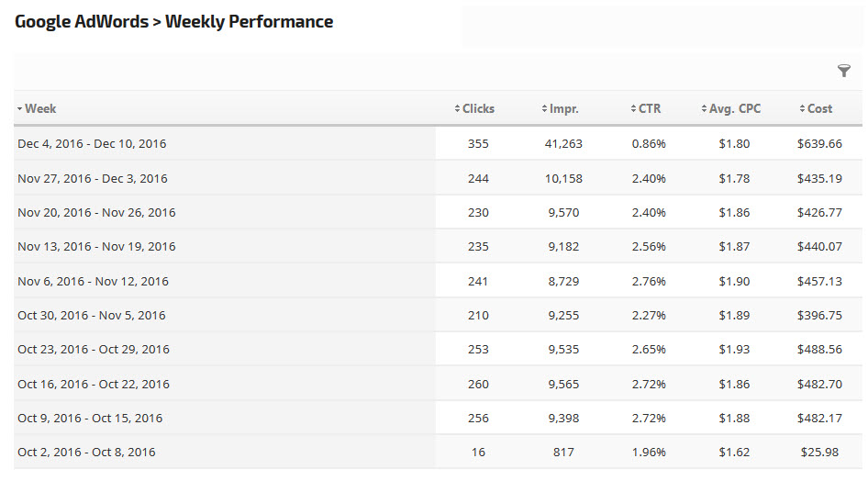
Task: Sort by the Impr. column header
Action: pos(559,108)
